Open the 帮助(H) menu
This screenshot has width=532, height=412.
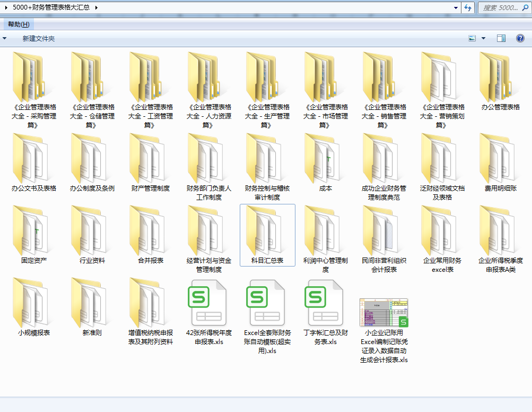pos(19,24)
